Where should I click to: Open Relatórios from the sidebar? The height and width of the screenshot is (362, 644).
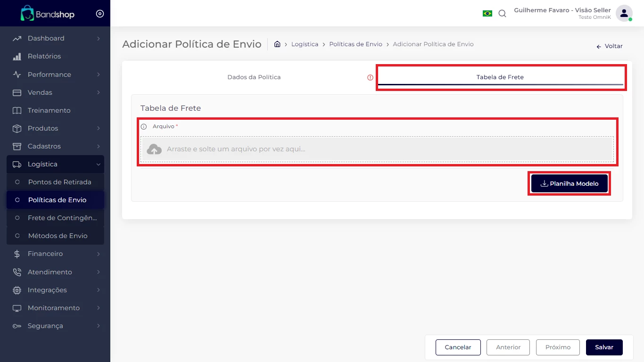click(44, 57)
